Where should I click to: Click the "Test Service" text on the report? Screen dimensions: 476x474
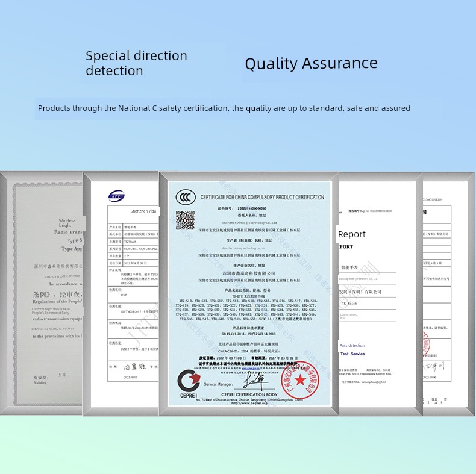(353, 354)
